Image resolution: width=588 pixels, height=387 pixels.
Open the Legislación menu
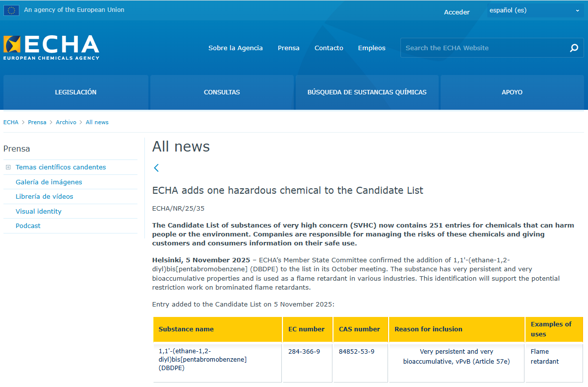point(75,92)
